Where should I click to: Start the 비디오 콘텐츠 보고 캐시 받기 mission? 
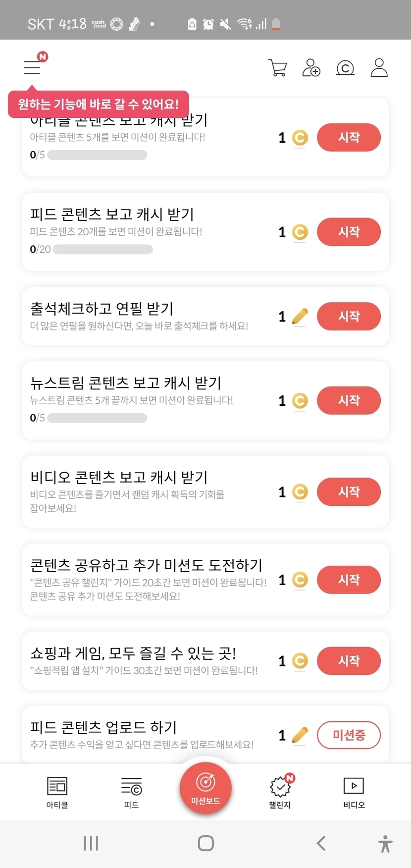click(x=349, y=492)
